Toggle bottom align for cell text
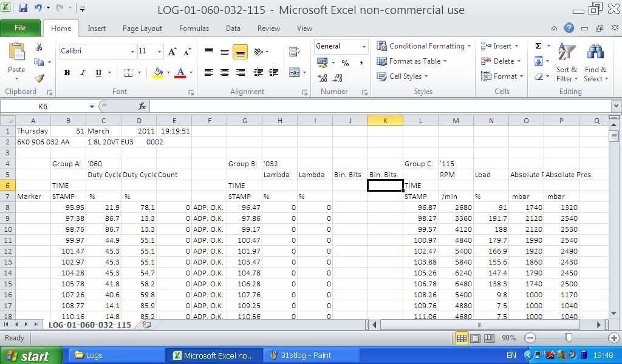Viewport: 622px width, 364px height. [x=240, y=53]
